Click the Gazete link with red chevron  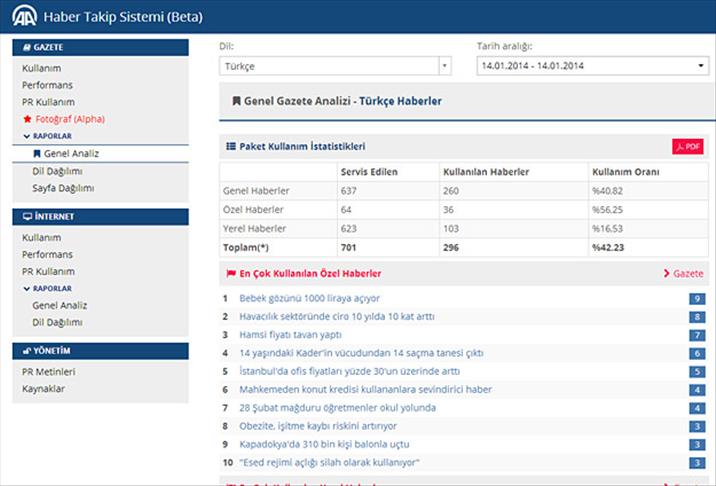tap(684, 273)
